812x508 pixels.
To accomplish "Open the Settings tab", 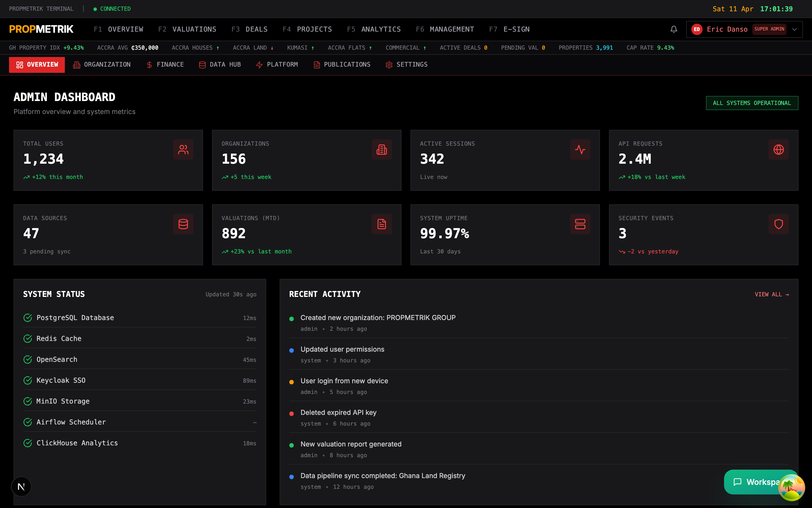I will coord(407,65).
